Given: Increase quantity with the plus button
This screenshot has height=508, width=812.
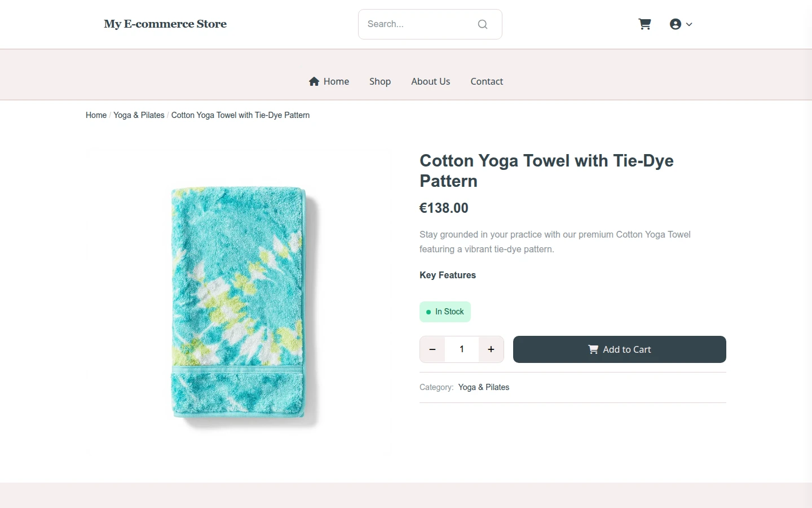Looking at the screenshot, I should [x=491, y=349].
